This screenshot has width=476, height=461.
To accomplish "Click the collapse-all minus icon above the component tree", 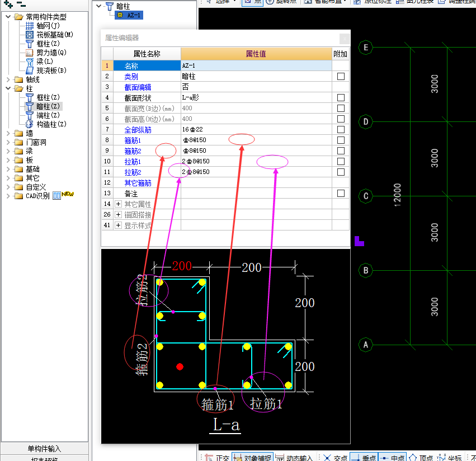I will click(x=21, y=4).
